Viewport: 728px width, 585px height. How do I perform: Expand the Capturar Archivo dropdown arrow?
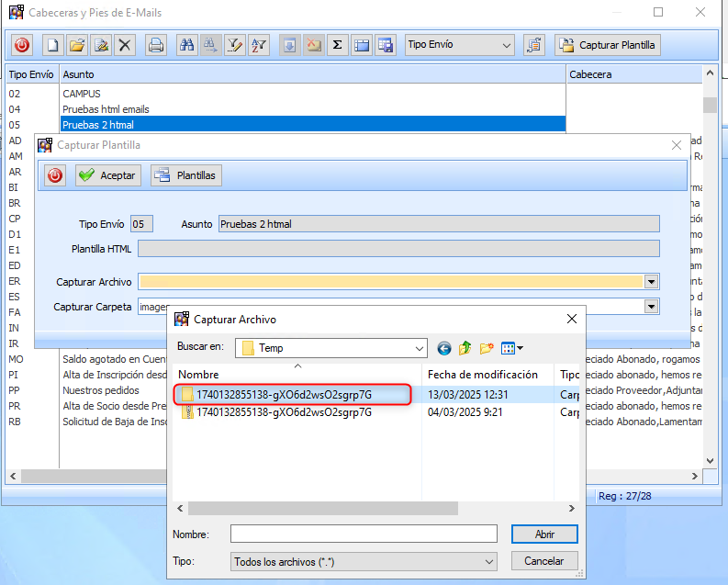tap(652, 282)
